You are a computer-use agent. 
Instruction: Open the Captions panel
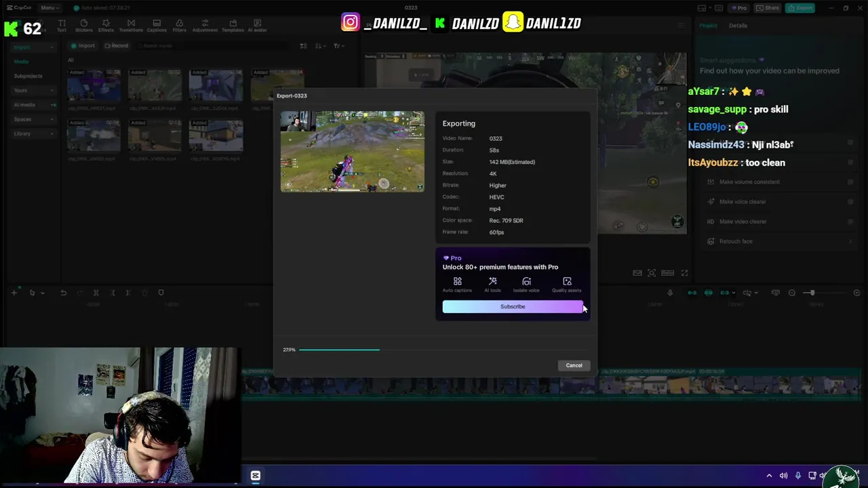pos(157,26)
